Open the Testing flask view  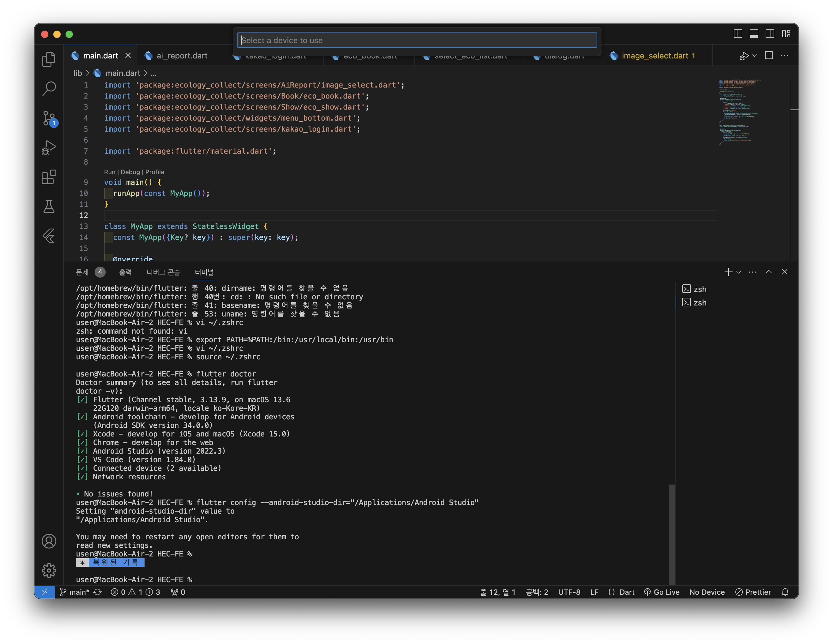[49, 206]
